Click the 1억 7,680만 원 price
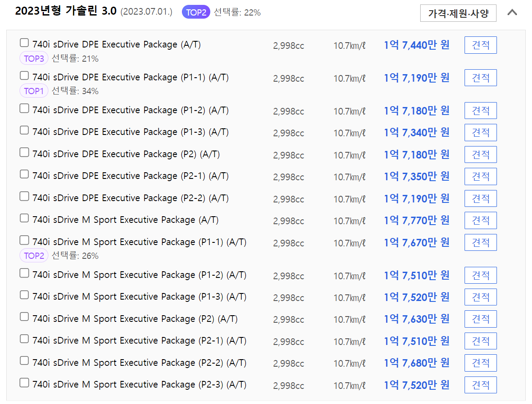Viewport: 532px width, 404px height. pos(416,363)
